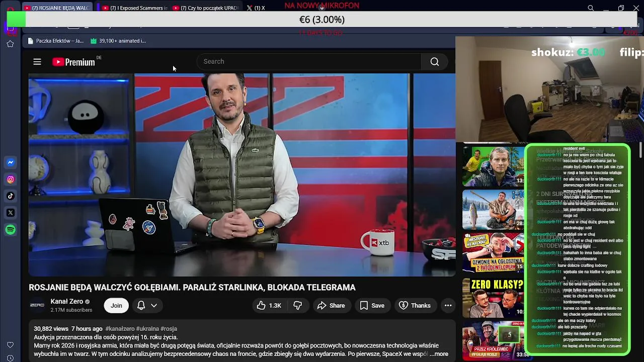
Task: Open Instagram in the browser sidebar
Action: (x=11, y=179)
